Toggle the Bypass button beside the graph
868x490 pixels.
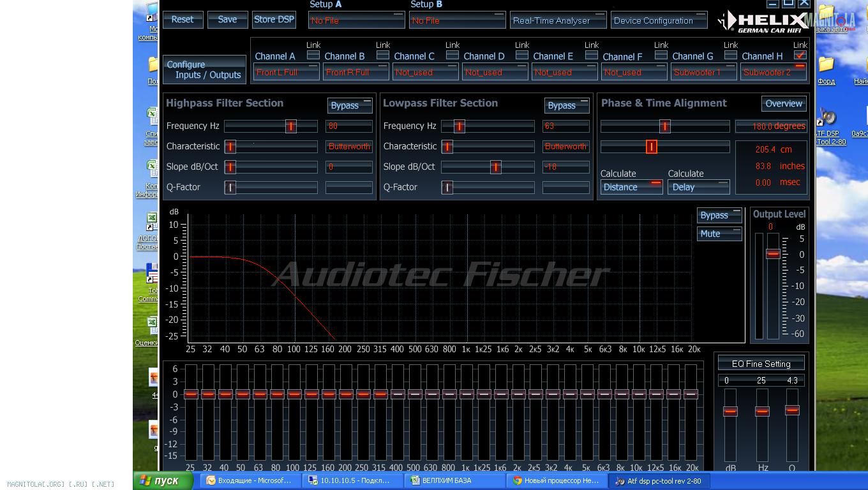[x=719, y=215]
